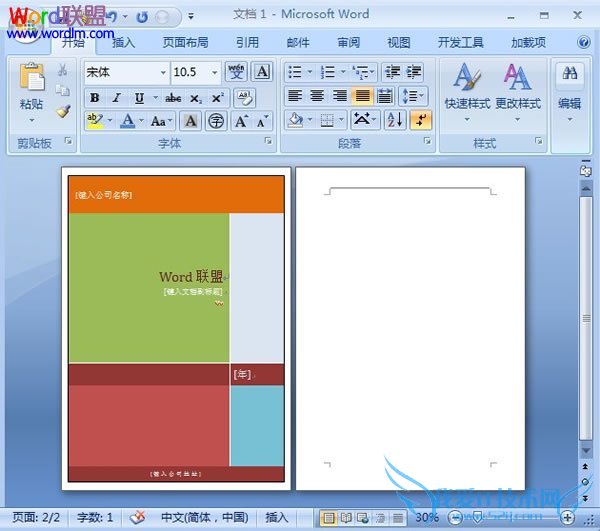Click the character border A icon

[x=262, y=72]
